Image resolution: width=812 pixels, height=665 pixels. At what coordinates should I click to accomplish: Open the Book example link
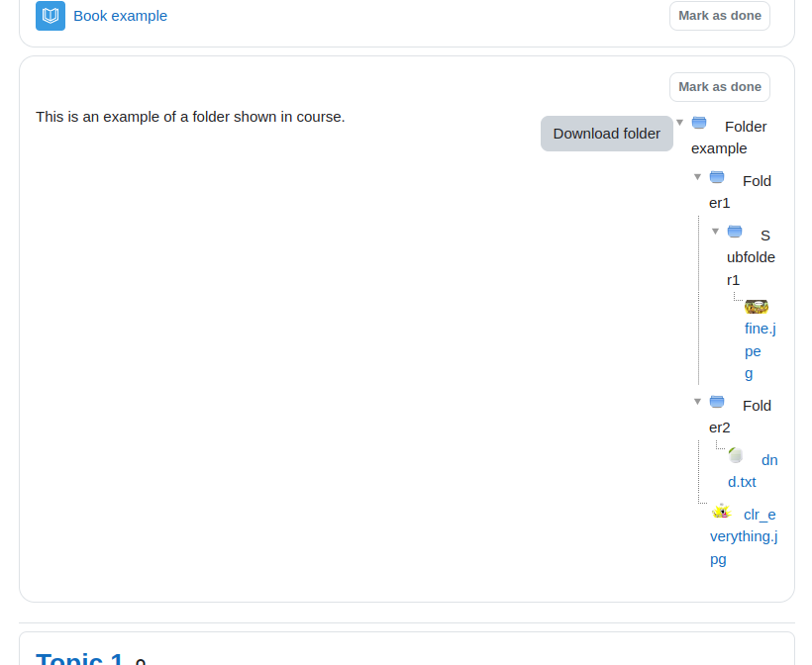(120, 16)
